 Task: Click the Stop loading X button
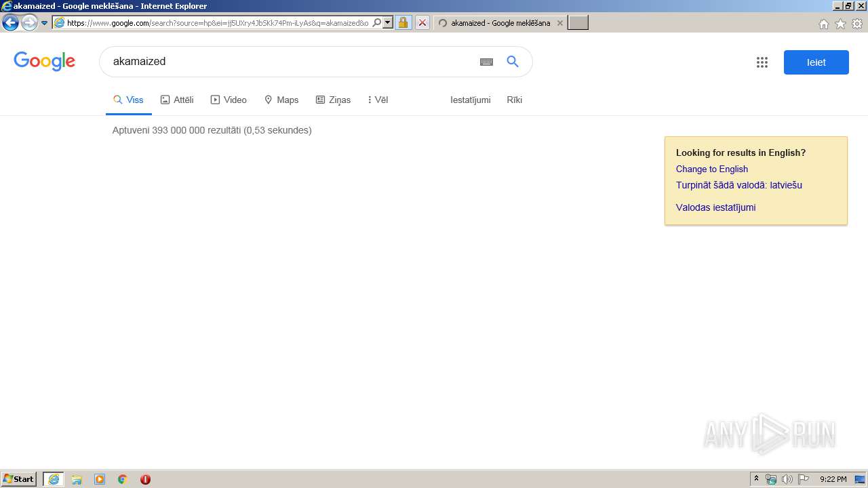click(422, 23)
